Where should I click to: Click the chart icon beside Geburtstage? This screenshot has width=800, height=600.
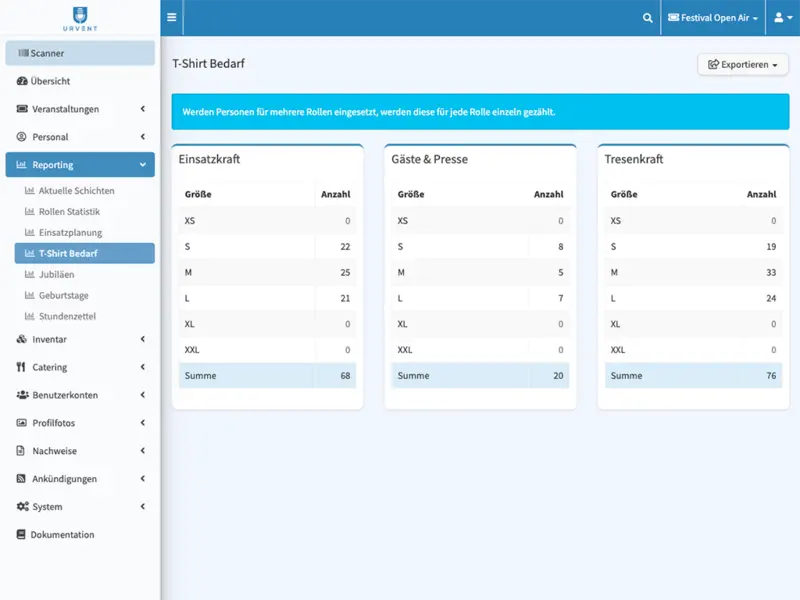pyautogui.click(x=30, y=295)
